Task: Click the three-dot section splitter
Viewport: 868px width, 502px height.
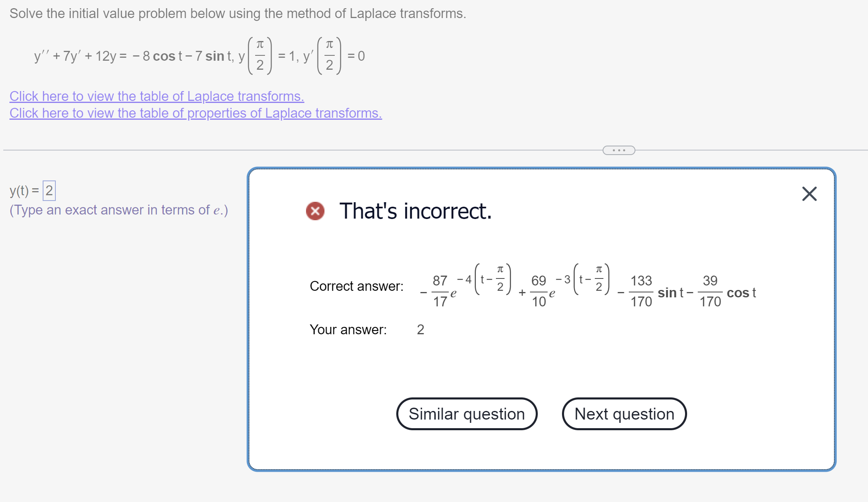Action: tap(619, 150)
